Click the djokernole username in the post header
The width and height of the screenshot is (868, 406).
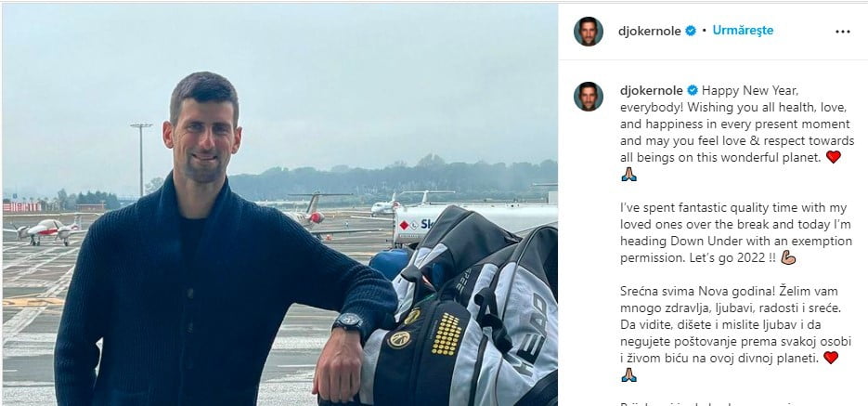pyautogui.click(x=650, y=31)
